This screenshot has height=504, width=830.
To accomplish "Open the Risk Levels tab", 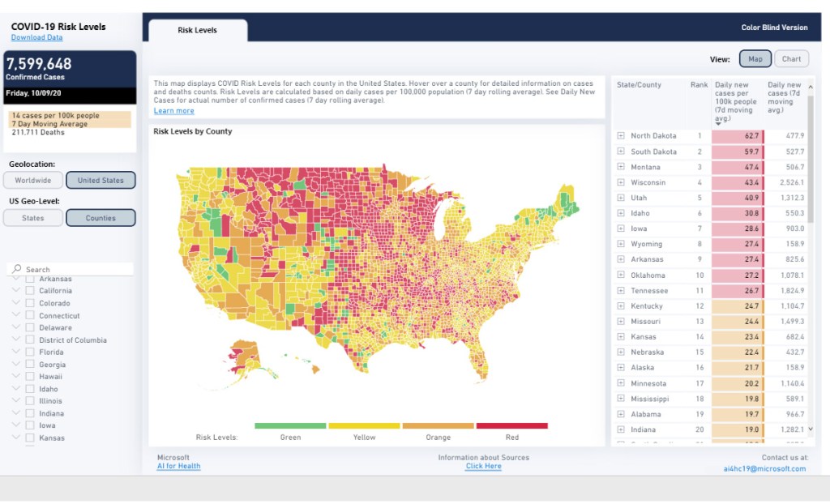I will click(198, 31).
